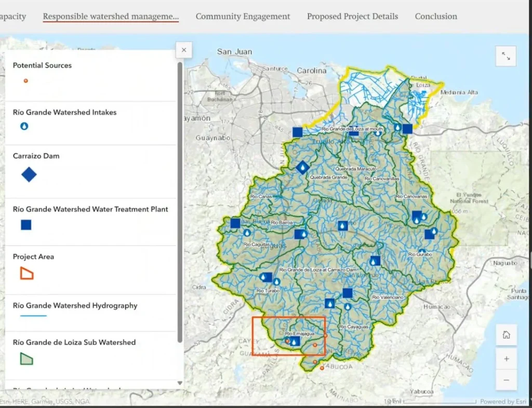Viewport: 532px width, 408px height.
Task: Click the Sub Watershed green legend symbol
Action: click(x=26, y=358)
